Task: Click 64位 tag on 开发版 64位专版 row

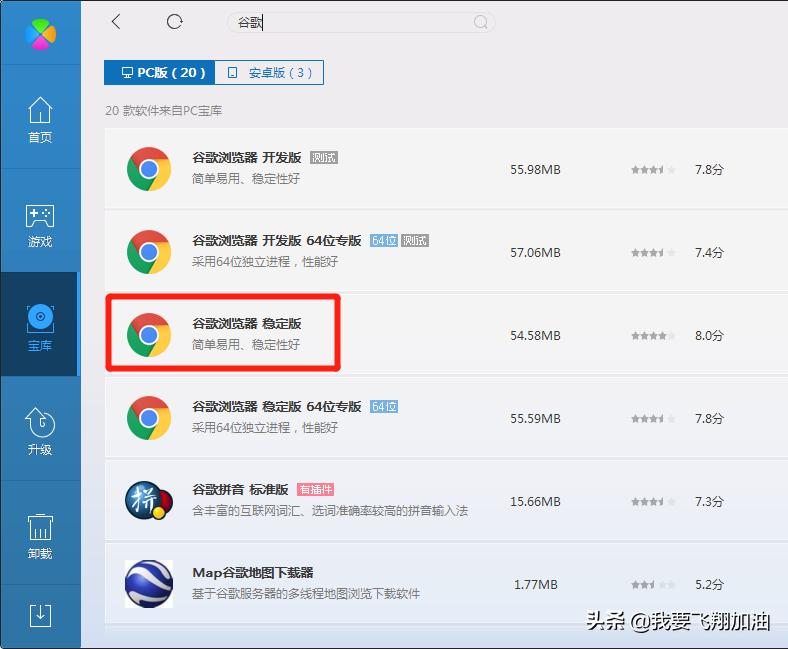Action: 384,241
